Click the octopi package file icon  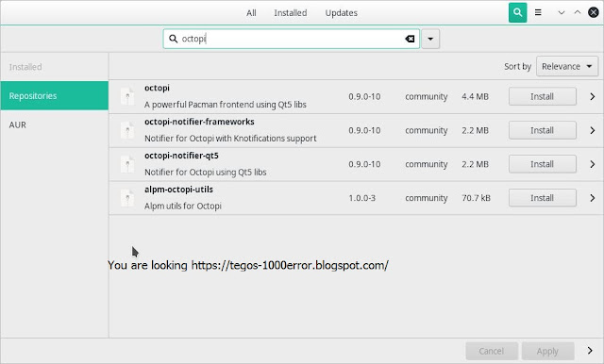coord(127,96)
